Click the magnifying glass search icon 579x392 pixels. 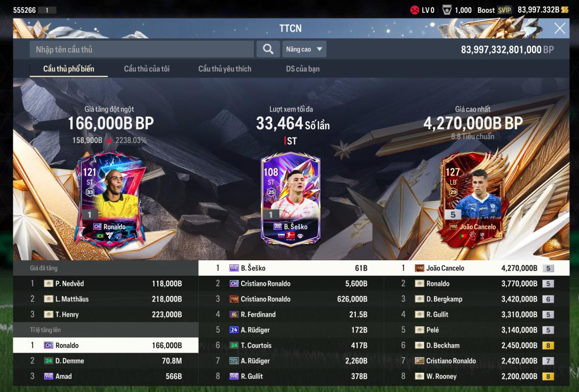pos(268,49)
